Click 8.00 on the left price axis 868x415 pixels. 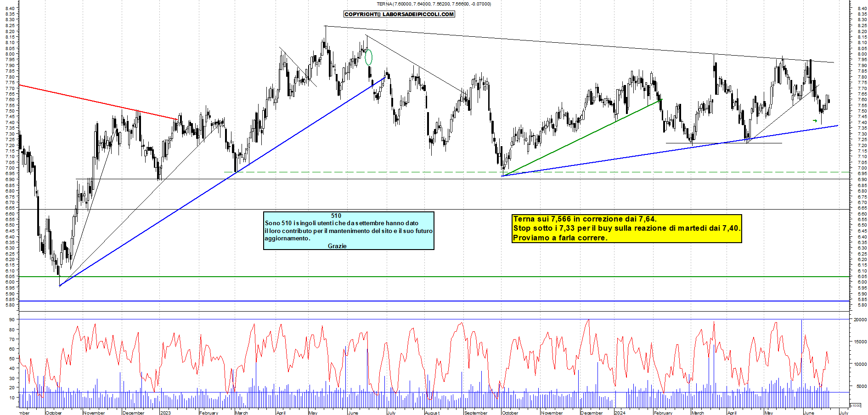coord(10,54)
